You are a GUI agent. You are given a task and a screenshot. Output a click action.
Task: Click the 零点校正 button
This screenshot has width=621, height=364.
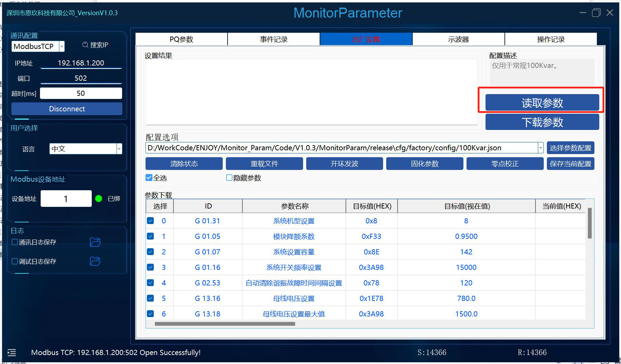(505, 164)
